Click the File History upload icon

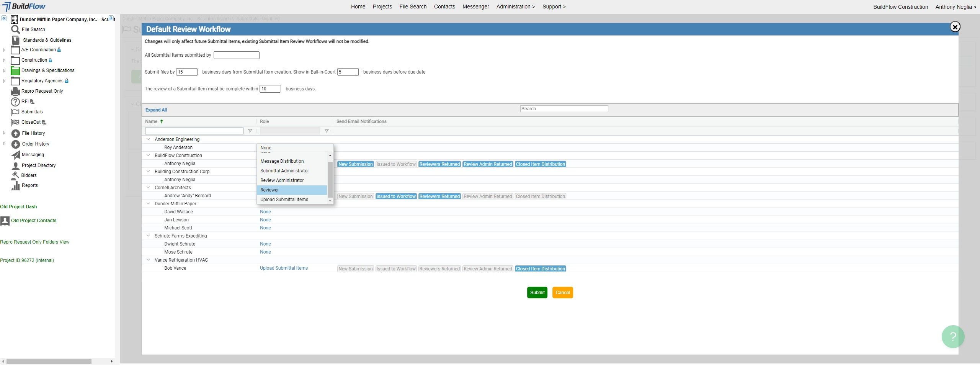[16, 133]
